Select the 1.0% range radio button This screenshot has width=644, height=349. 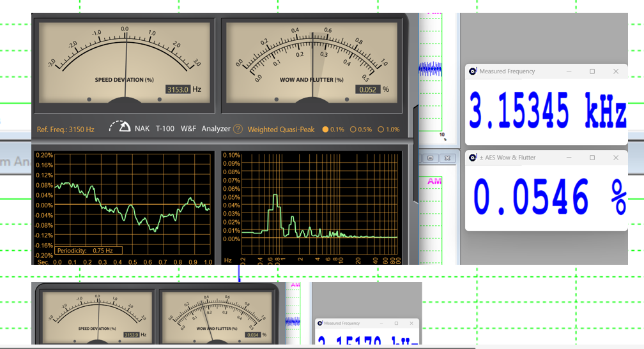(381, 130)
